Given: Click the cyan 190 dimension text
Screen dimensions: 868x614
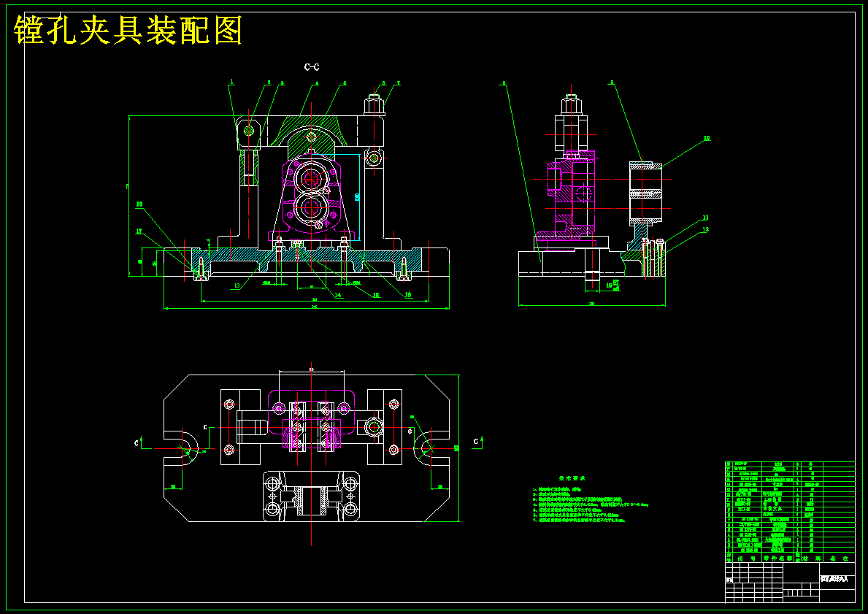Looking at the screenshot, I should (x=357, y=196).
